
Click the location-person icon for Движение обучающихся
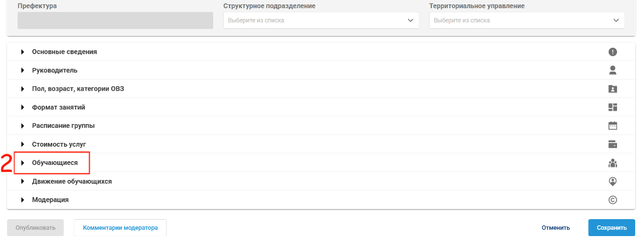613,181
